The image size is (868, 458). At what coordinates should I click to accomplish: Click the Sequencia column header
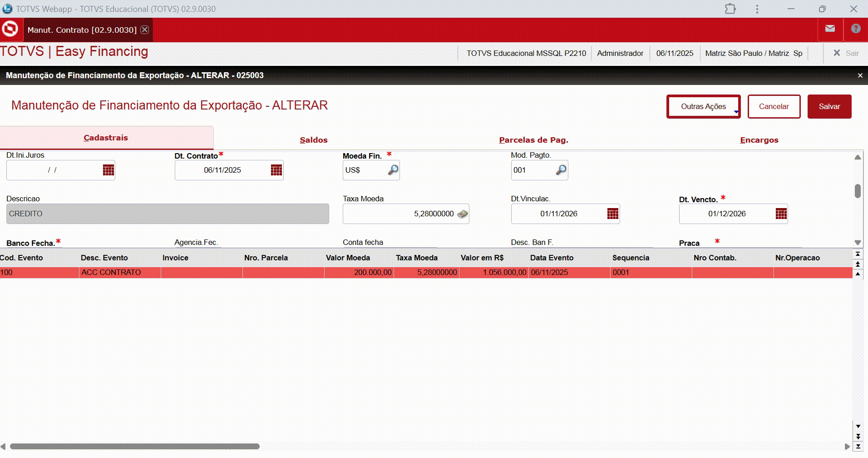[x=631, y=258]
